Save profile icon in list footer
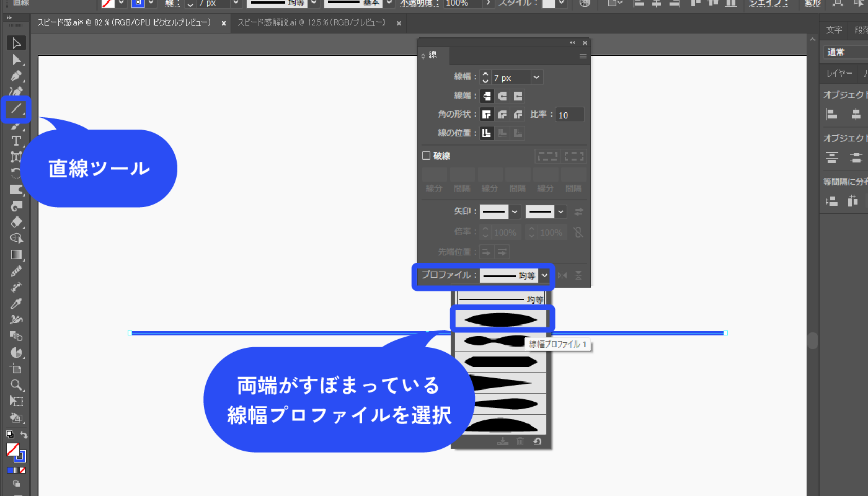Viewport: 868px width, 496px height. click(x=503, y=441)
